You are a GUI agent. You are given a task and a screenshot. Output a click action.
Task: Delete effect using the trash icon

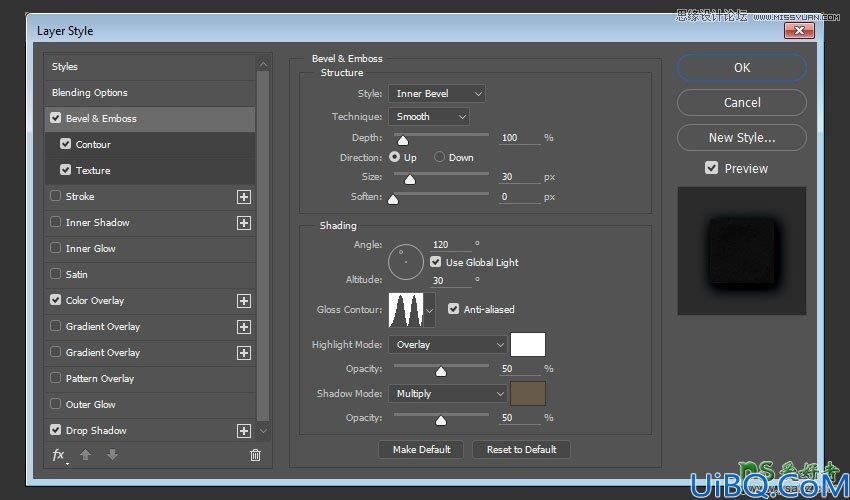click(255, 456)
